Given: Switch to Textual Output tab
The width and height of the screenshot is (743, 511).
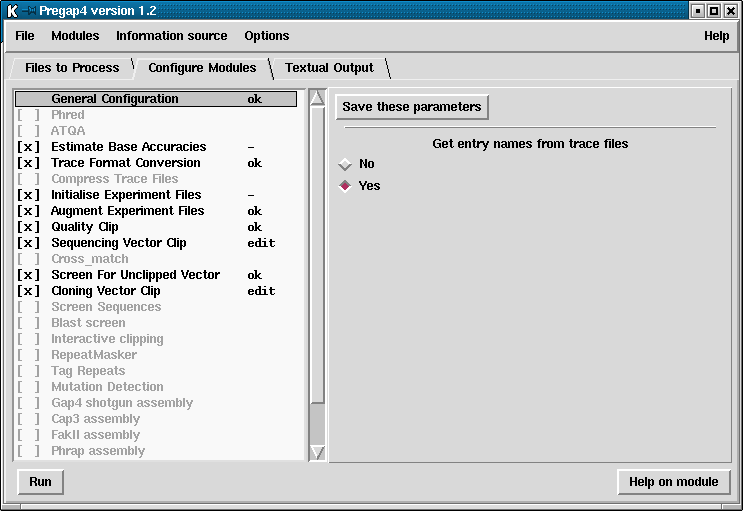Looking at the screenshot, I should point(329,68).
